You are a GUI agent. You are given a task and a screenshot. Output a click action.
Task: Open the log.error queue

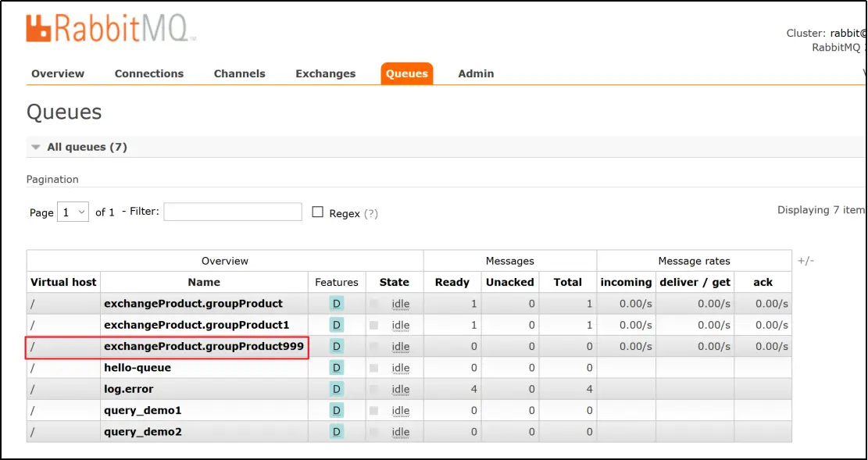tap(129, 389)
